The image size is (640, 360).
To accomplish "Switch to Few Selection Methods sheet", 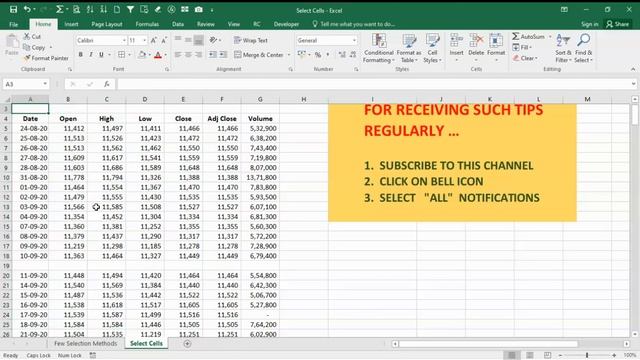I will click(x=85, y=343).
